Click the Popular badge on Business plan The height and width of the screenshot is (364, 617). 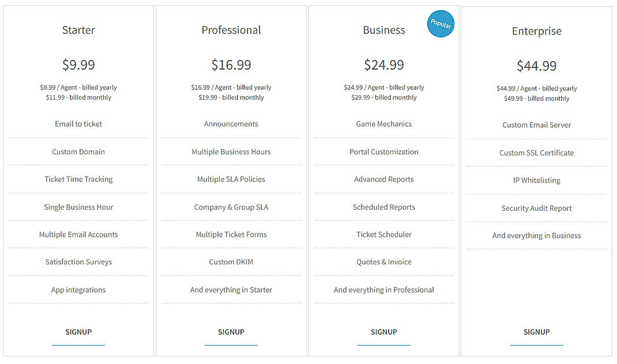click(441, 24)
